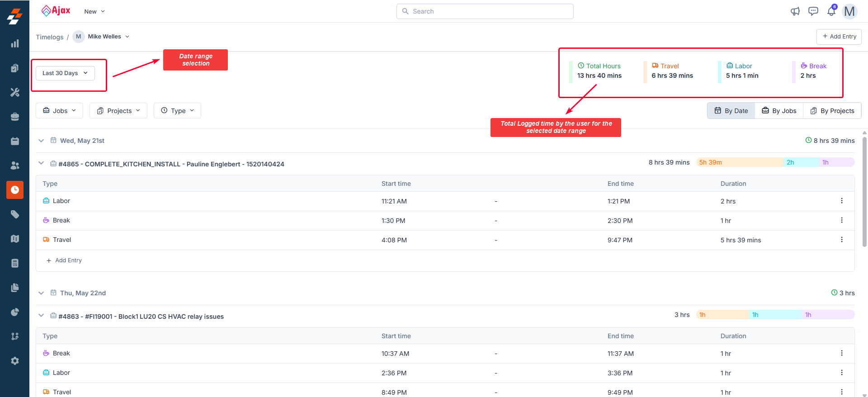The width and height of the screenshot is (868, 397).
Task: Click Add Entry under job #4865
Action: pyautogui.click(x=64, y=260)
